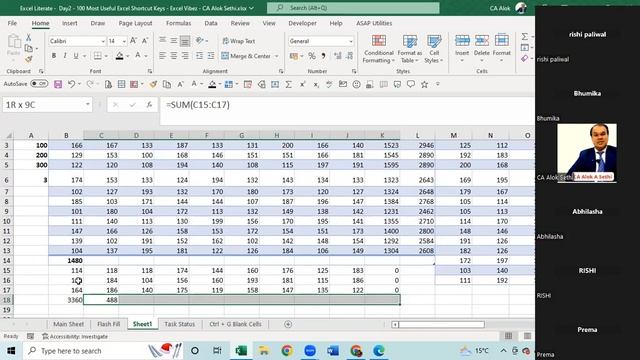The width and height of the screenshot is (640, 360).
Task: Click the Increase Font Size button
Action: coord(133,41)
